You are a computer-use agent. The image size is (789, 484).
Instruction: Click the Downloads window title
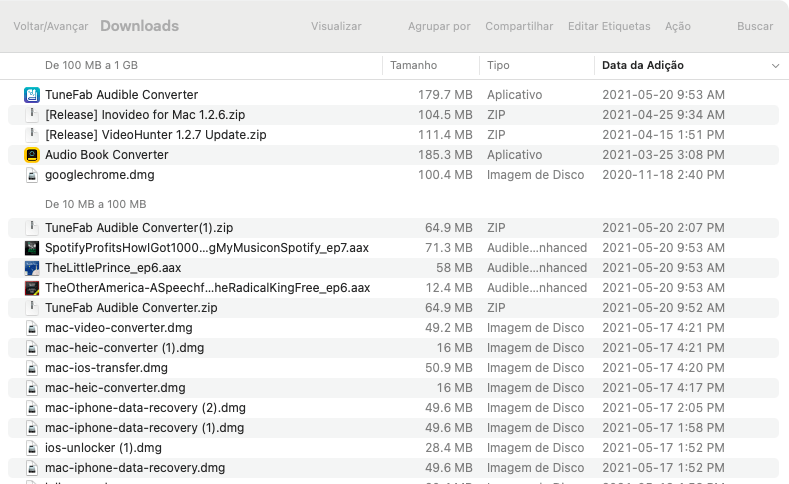point(139,26)
